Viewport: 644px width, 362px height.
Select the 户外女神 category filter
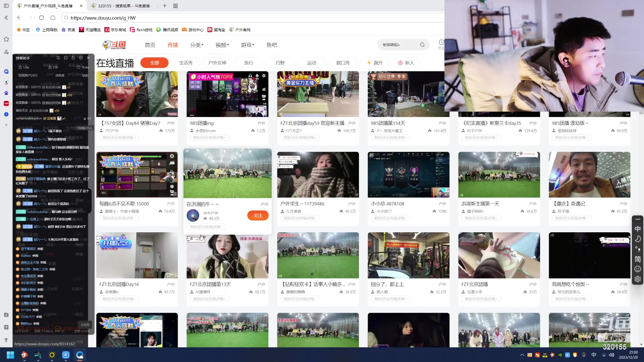point(217,63)
